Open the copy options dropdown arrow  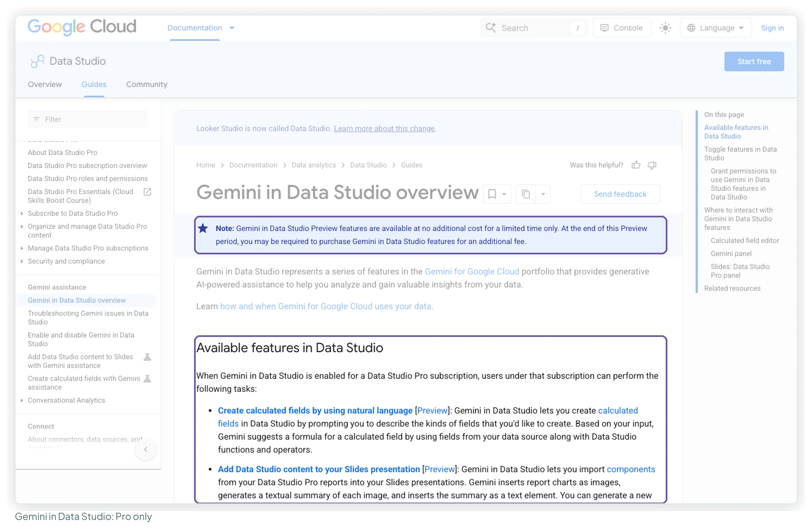543,194
